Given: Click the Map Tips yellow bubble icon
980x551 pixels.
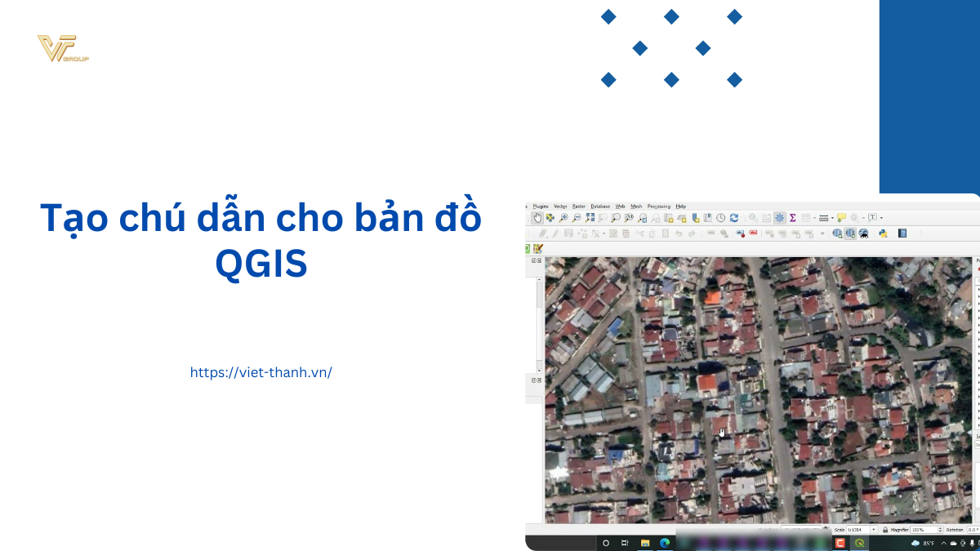Looking at the screenshot, I should click(x=841, y=218).
